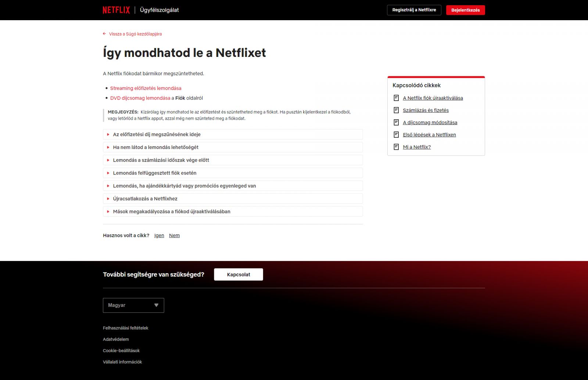Click the Kapcsolat button
588x380 pixels.
pos(238,274)
